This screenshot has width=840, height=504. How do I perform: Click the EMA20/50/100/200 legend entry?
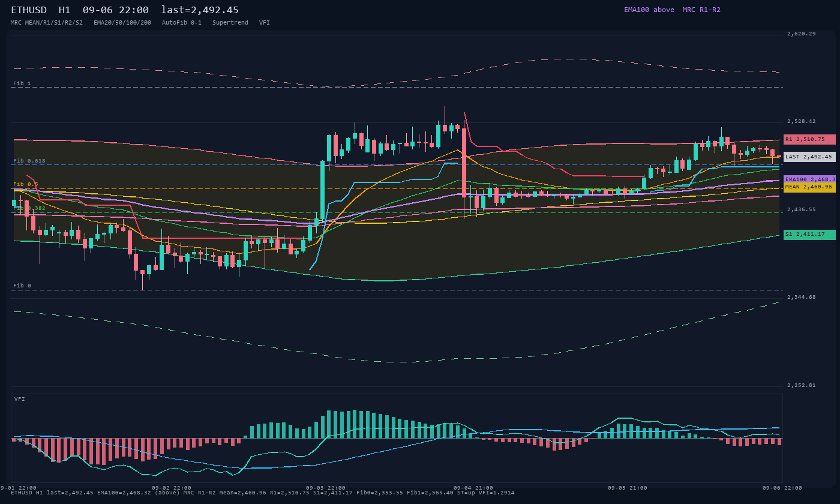[x=122, y=23]
